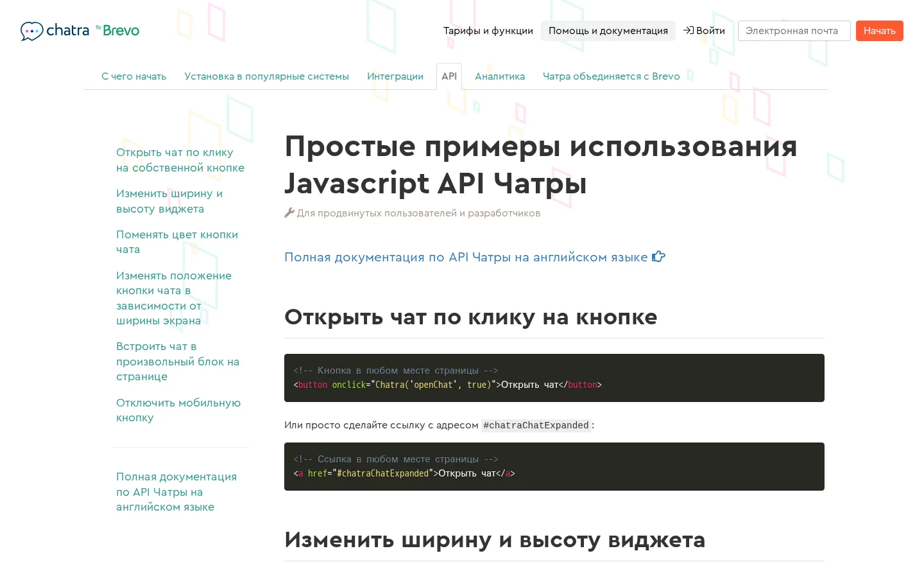This screenshot has width=924, height=578.
Task: Switch to the С чего начать tab
Action: click(x=133, y=76)
